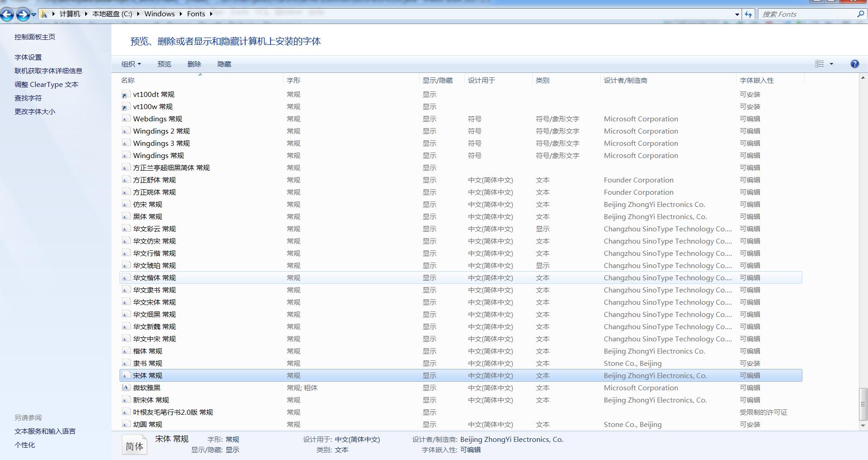Image resolution: width=868 pixels, height=460 pixels.
Task: Click the search magnifier in the Fonts search box
Action: click(859, 14)
